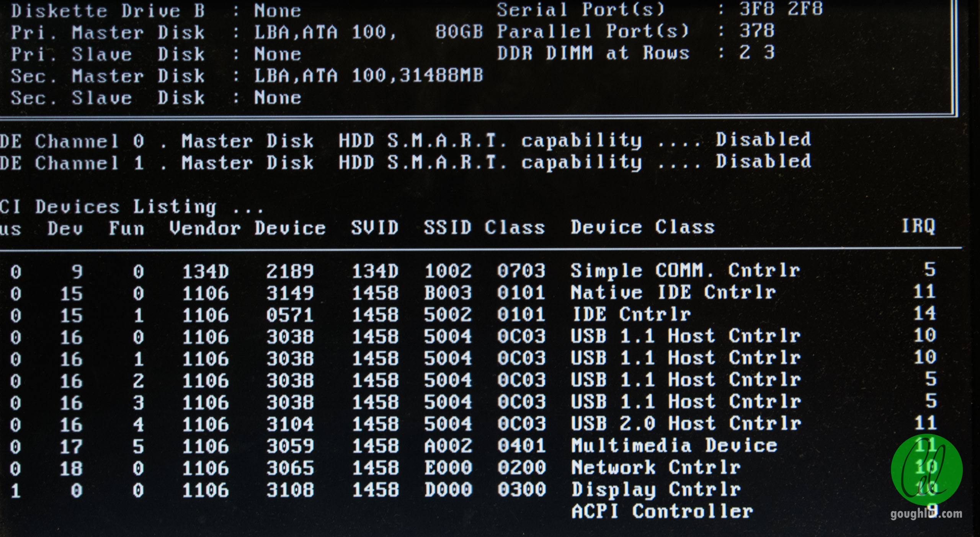
Task: Select class code "0300"
Action: (521, 490)
